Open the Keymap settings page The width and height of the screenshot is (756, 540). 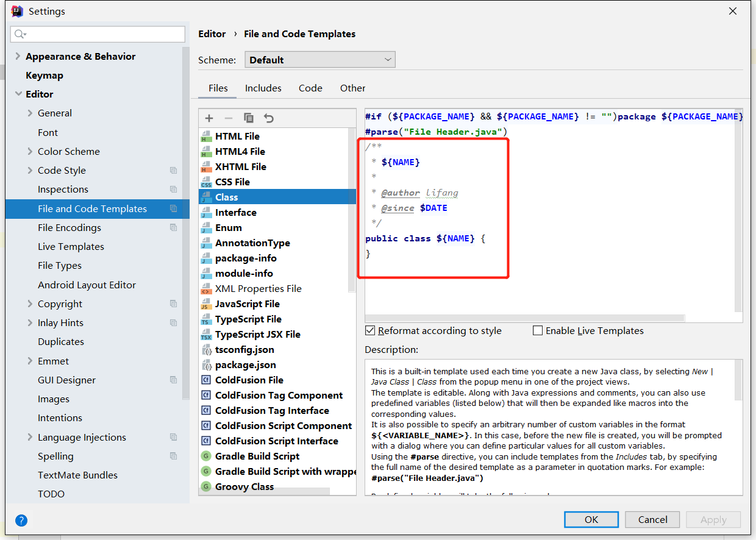(45, 76)
